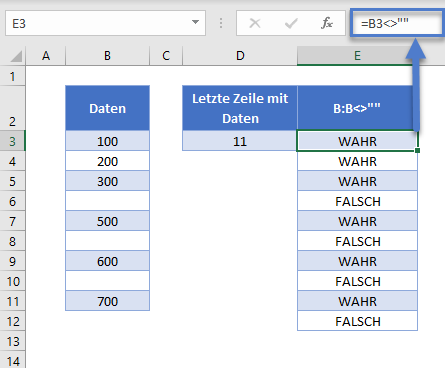Select column E header
This screenshot has height=368, width=445.
tap(357, 56)
